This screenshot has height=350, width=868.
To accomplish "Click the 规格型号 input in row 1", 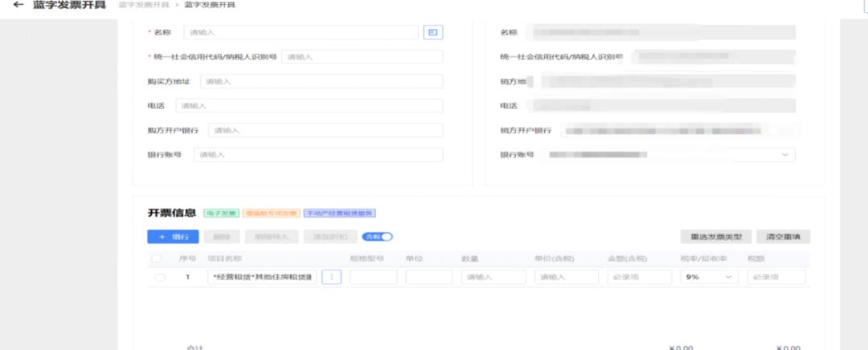I will pos(374,277).
